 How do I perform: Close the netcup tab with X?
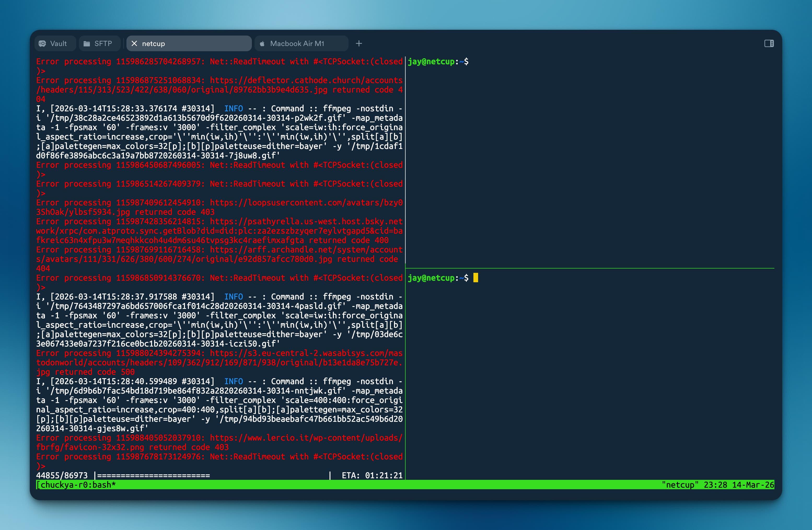click(x=134, y=44)
